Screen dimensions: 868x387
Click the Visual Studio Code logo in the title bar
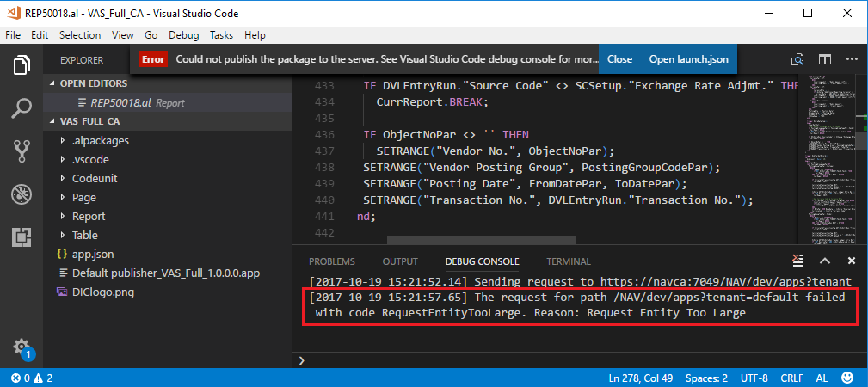click(13, 13)
